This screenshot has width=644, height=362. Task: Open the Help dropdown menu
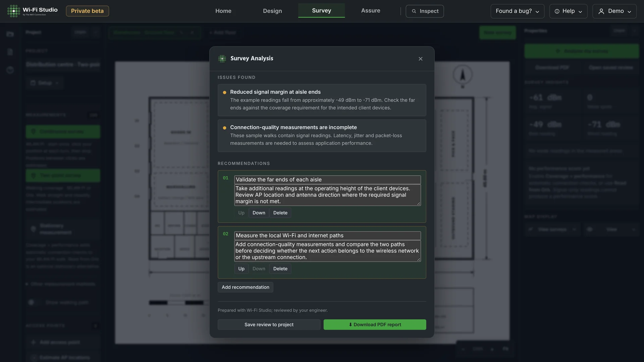point(568,11)
